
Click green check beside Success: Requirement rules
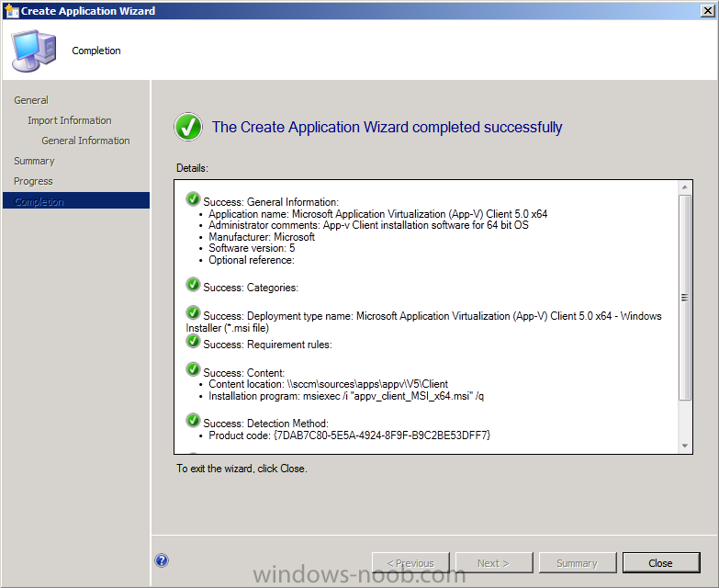tap(193, 341)
